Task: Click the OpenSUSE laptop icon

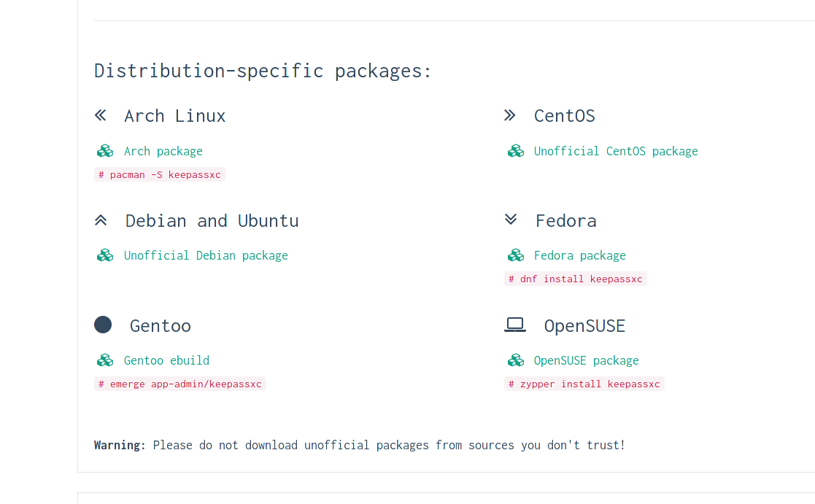Action: (515, 325)
